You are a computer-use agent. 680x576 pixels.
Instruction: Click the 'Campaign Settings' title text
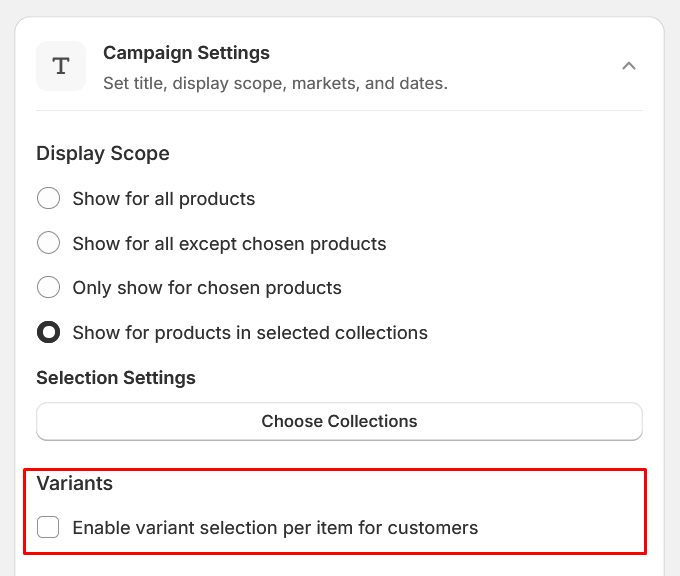tap(186, 52)
